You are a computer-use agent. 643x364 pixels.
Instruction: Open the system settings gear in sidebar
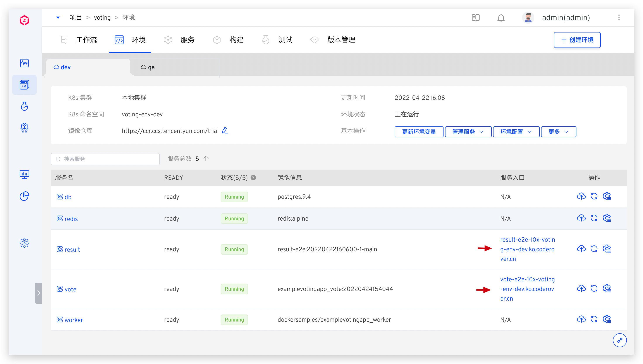tap(24, 243)
